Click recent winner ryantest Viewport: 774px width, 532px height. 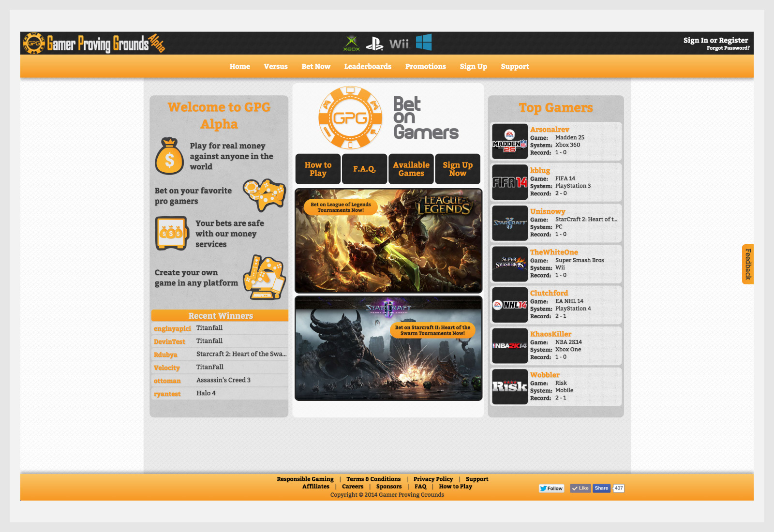click(x=167, y=394)
